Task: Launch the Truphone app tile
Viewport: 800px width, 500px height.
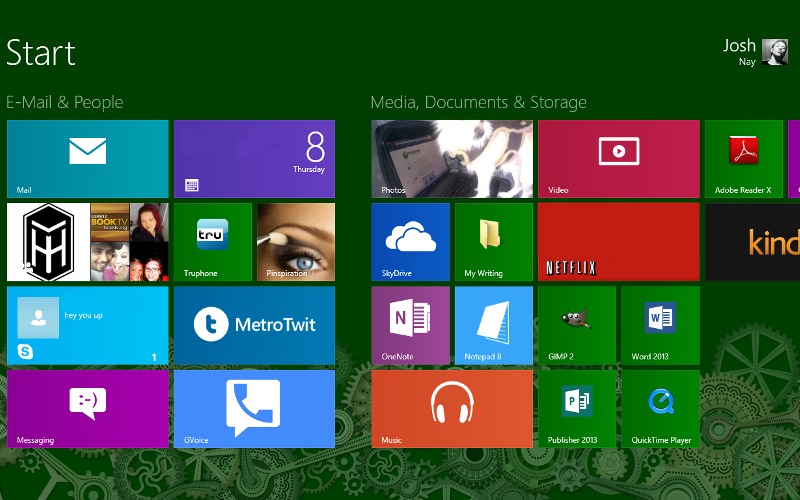Action: [213, 242]
